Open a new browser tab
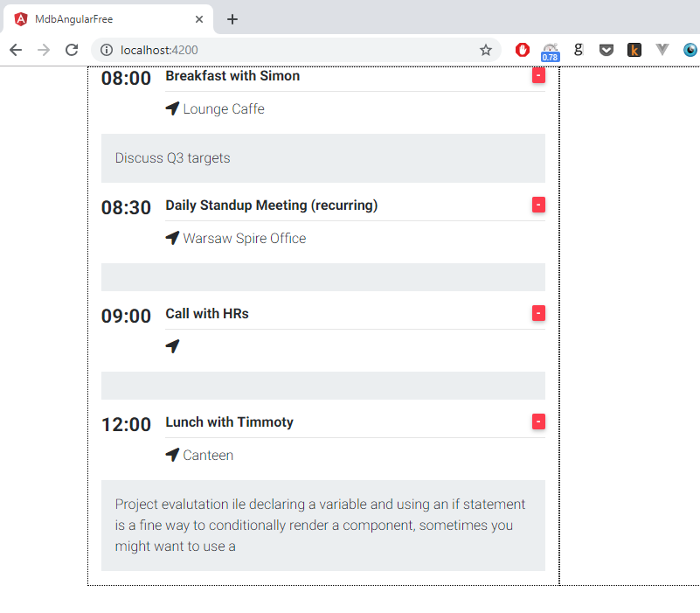The image size is (700, 613). pyautogui.click(x=232, y=19)
